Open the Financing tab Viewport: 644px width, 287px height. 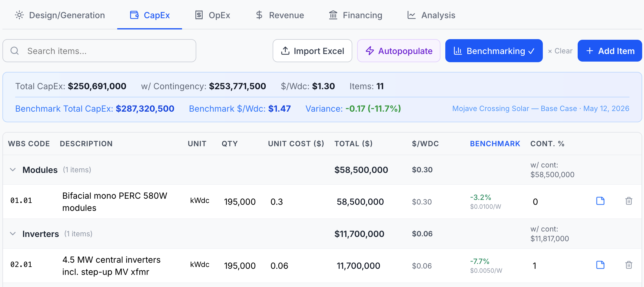(356, 15)
